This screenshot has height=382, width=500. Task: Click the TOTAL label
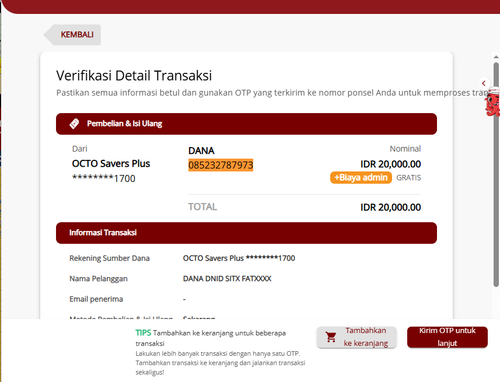tap(202, 207)
